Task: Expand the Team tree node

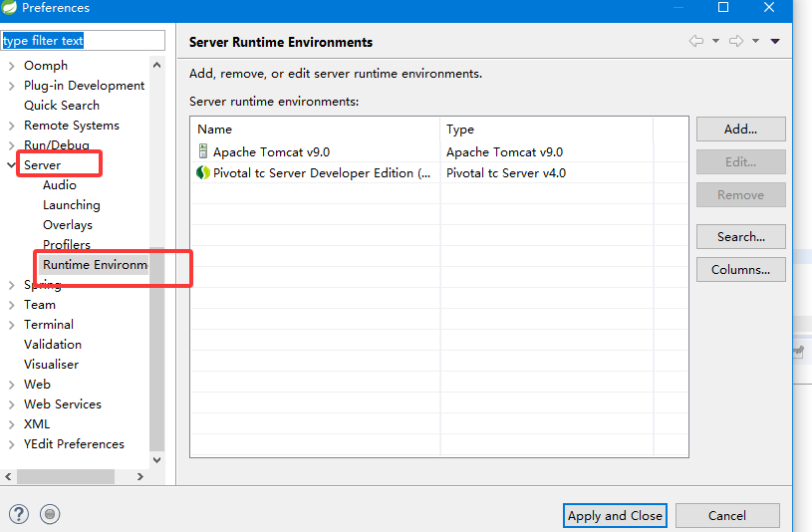Action: [11, 305]
